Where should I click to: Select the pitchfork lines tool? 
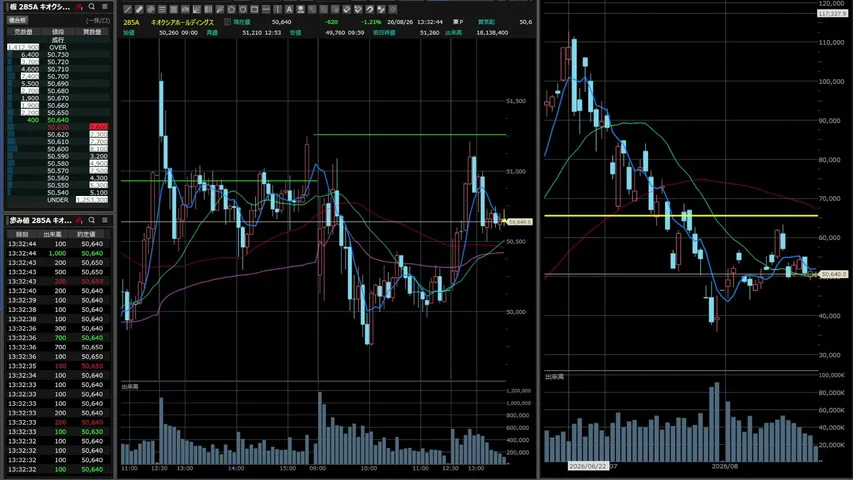click(x=219, y=9)
